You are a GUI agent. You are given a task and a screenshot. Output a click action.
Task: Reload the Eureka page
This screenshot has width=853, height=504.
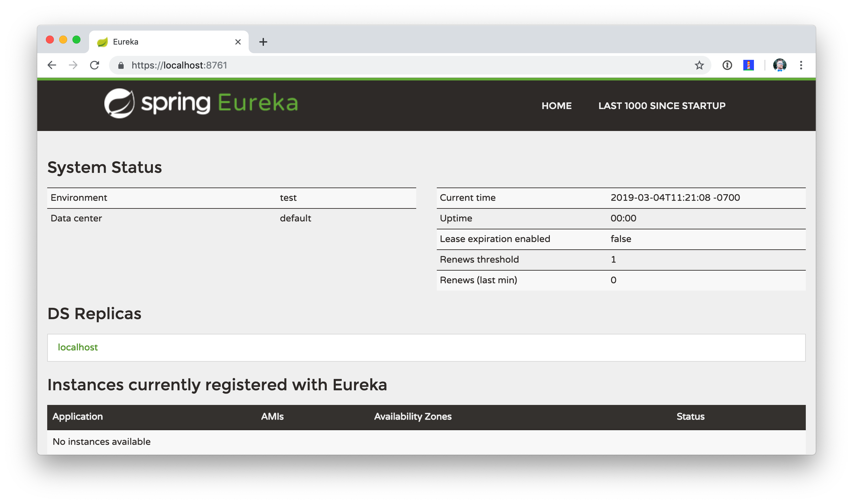click(x=95, y=65)
